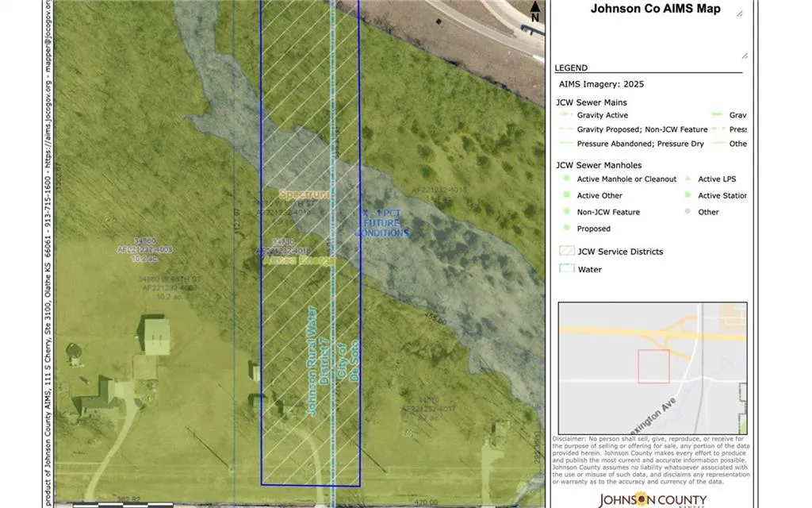Click the Active LPS triangle symbol
The height and width of the screenshot is (508, 812).
pyautogui.click(x=688, y=179)
